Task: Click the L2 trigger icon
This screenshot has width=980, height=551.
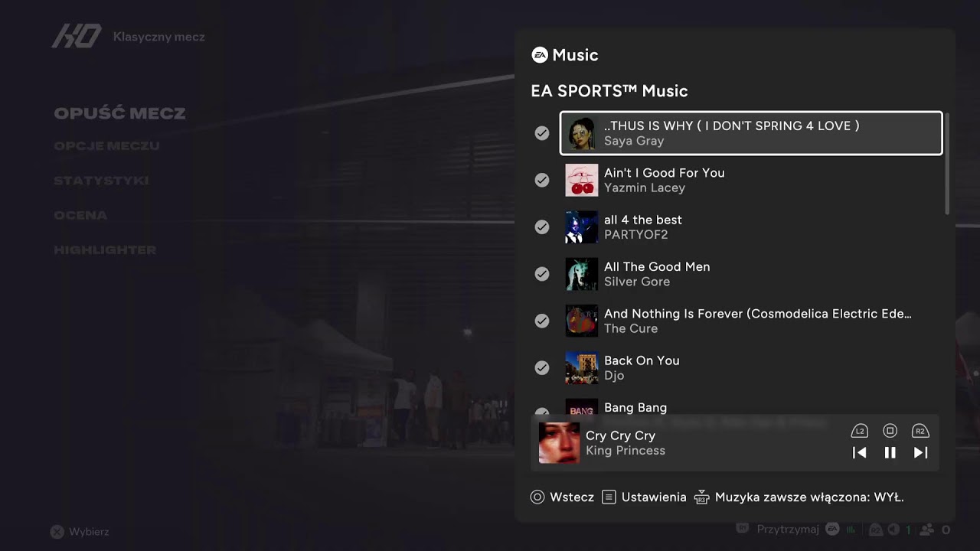Action: [x=859, y=431]
